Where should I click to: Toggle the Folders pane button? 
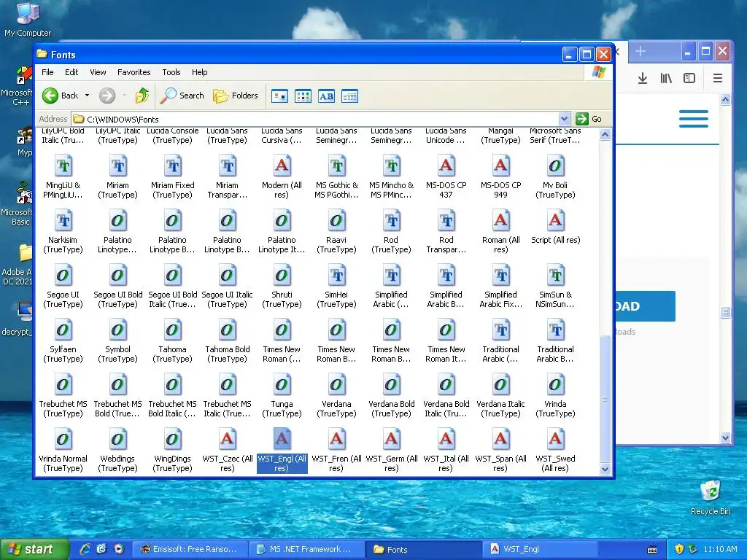click(x=236, y=96)
